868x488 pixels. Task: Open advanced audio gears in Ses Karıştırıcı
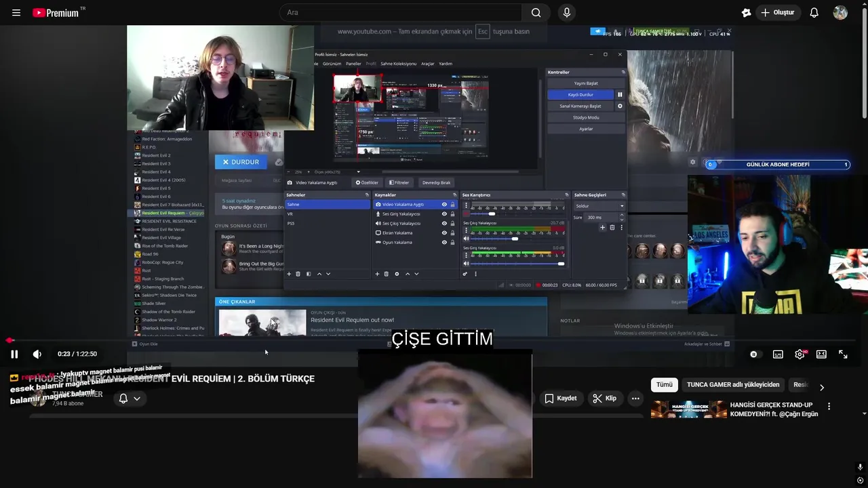[465, 274]
